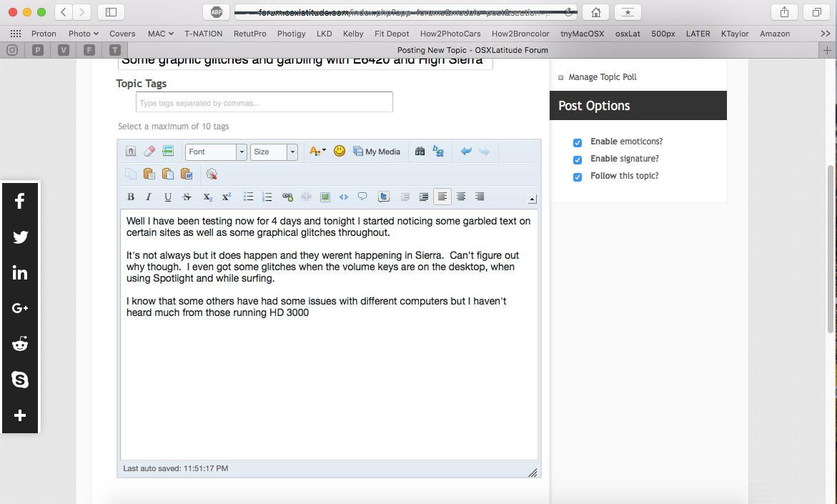The width and height of the screenshot is (837, 504).
Task: Disable the Enable emoticons checkbox
Action: (x=578, y=142)
